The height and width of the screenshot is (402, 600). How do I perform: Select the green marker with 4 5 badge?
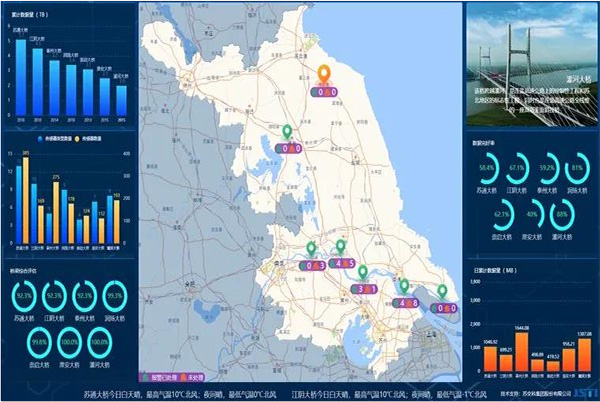pyautogui.click(x=341, y=247)
